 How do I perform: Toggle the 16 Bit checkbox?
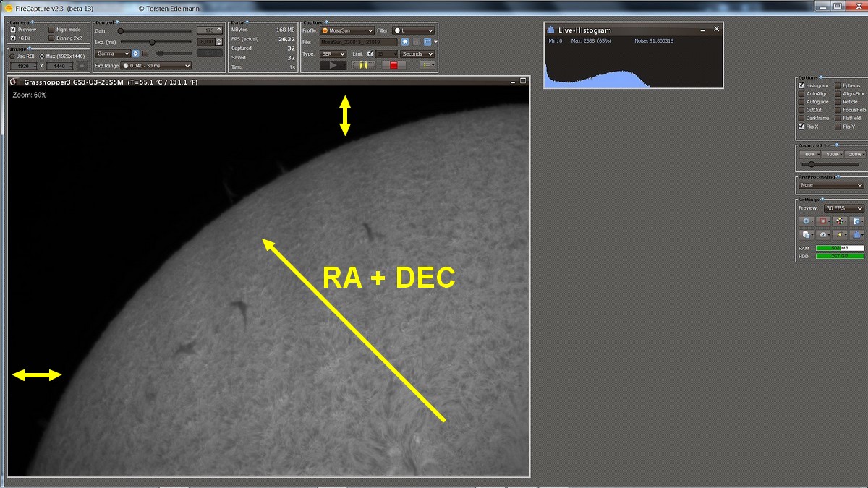13,38
